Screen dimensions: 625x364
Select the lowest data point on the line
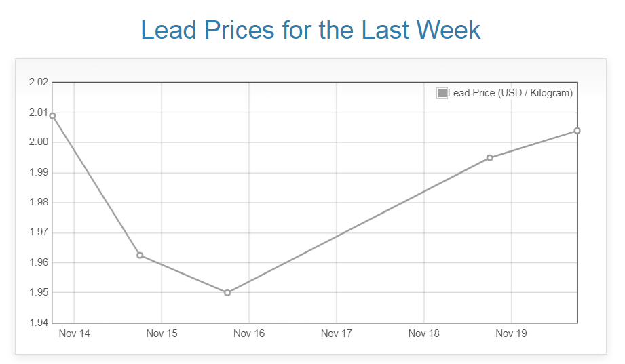[227, 293]
